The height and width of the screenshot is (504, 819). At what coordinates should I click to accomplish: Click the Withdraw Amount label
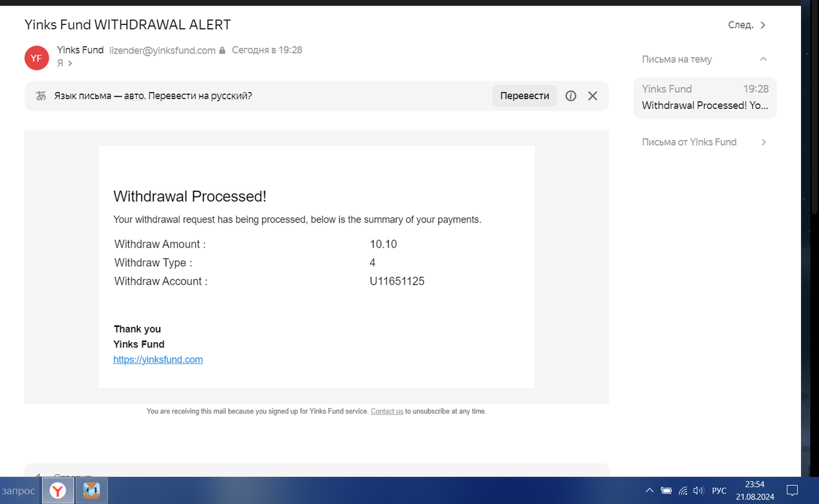point(160,244)
